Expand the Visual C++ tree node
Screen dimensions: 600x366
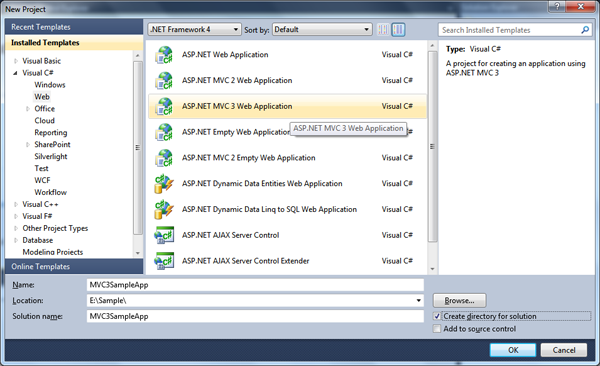tap(16, 204)
